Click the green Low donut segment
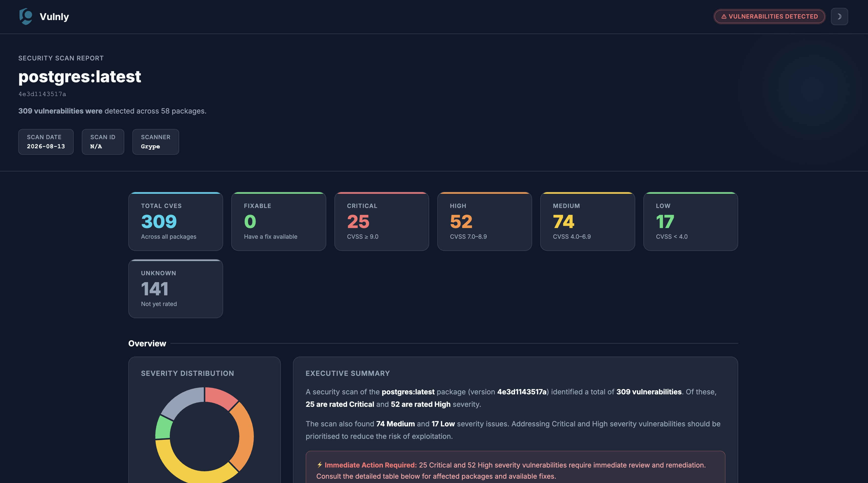The image size is (868, 483). (x=163, y=428)
